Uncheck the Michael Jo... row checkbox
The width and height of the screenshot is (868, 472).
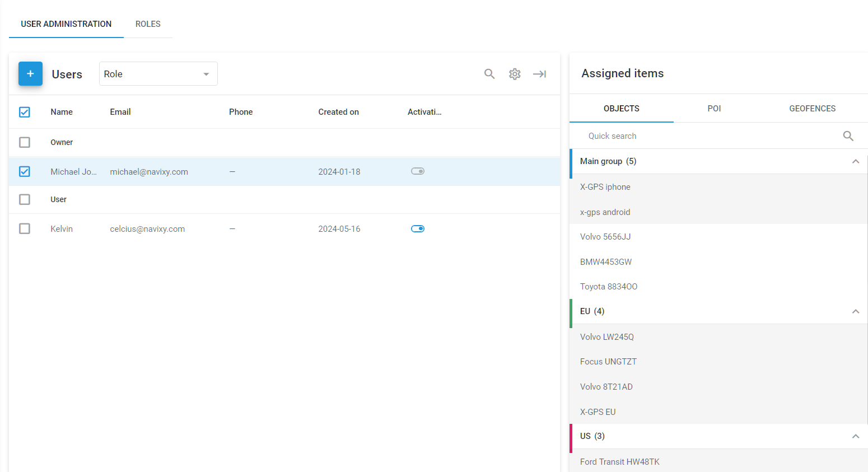pos(25,171)
